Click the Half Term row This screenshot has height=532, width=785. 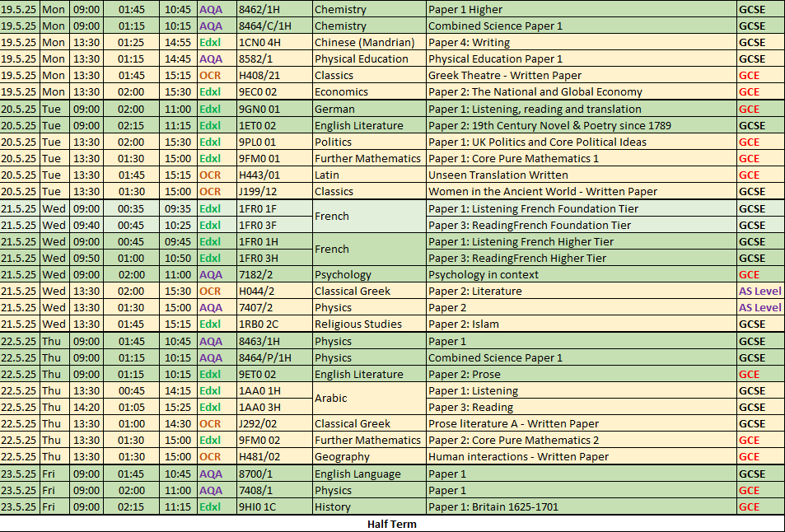(x=392, y=524)
